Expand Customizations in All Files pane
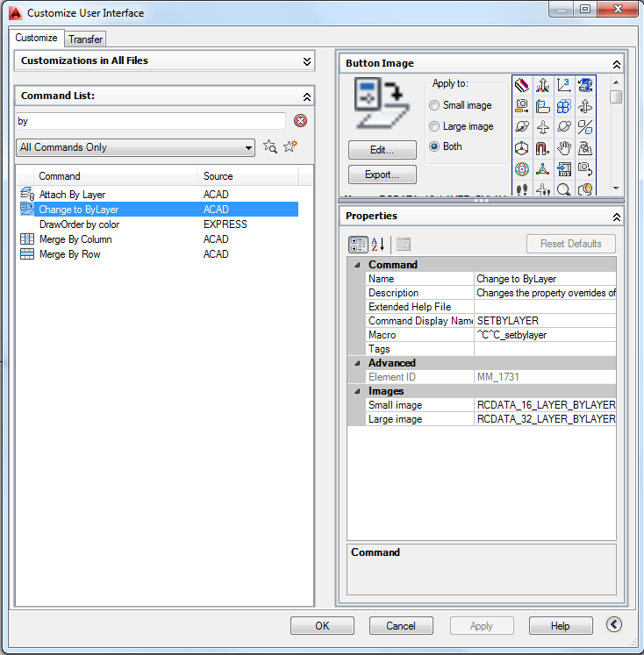This screenshot has width=644, height=655. click(x=307, y=61)
